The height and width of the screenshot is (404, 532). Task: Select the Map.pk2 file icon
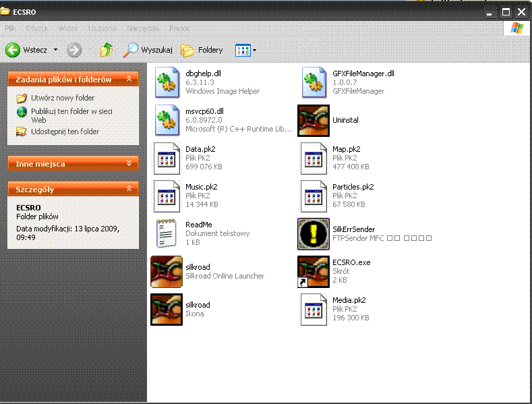[314, 158]
